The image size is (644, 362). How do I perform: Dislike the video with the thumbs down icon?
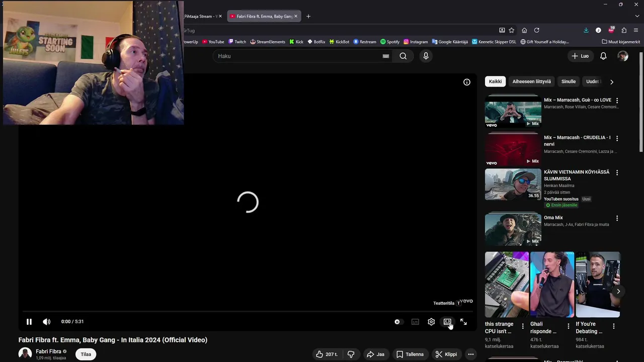(x=351, y=354)
